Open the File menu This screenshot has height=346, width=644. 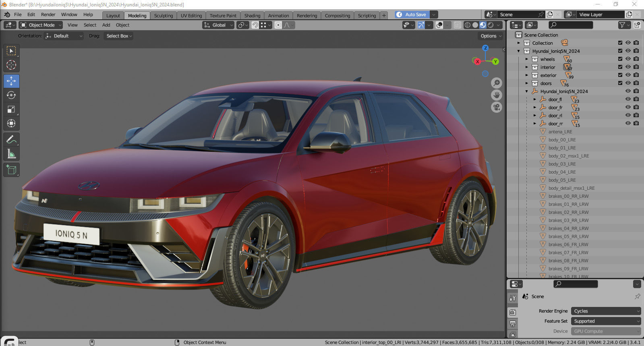click(x=18, y=15)
